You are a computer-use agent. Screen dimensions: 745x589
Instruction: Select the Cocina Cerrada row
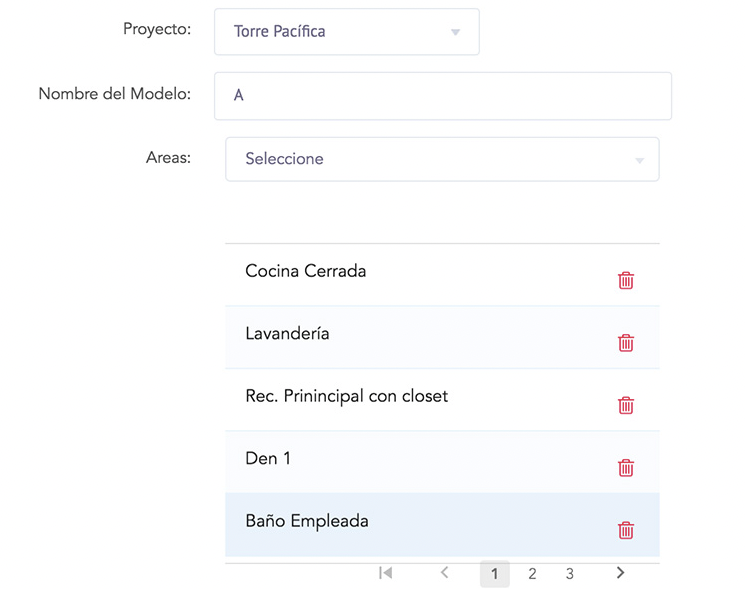pyautogui.click(x=442, y=275)
